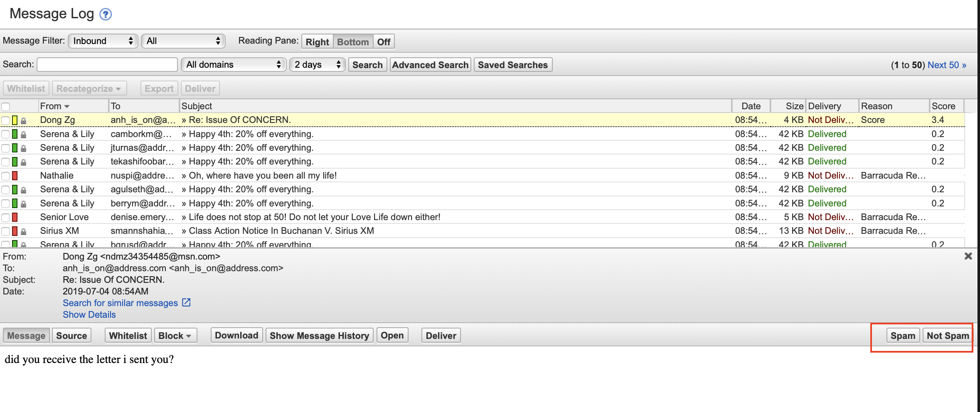Click the lock icon on the Sirius XM row
Image resolution: width=980 pixels, height=412 pixels.
[24, 231]
